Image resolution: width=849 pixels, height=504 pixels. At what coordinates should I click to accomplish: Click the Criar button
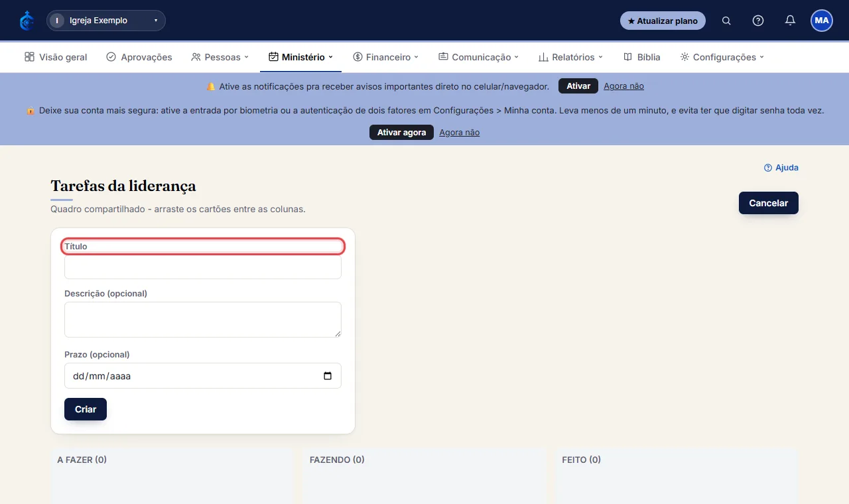click(x=86, y=409)
